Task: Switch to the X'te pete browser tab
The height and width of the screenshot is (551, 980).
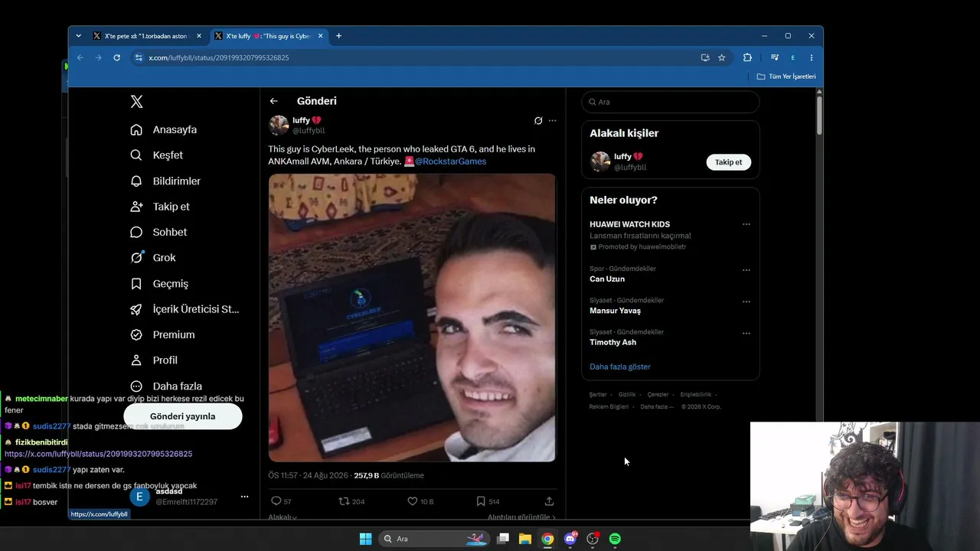Action: pos(147,36)
